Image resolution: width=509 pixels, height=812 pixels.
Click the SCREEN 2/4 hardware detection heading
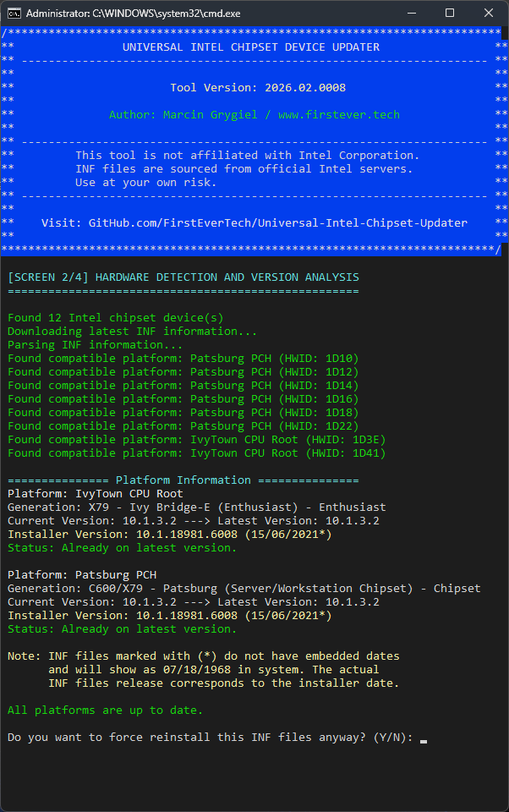[x=183, y=277]
